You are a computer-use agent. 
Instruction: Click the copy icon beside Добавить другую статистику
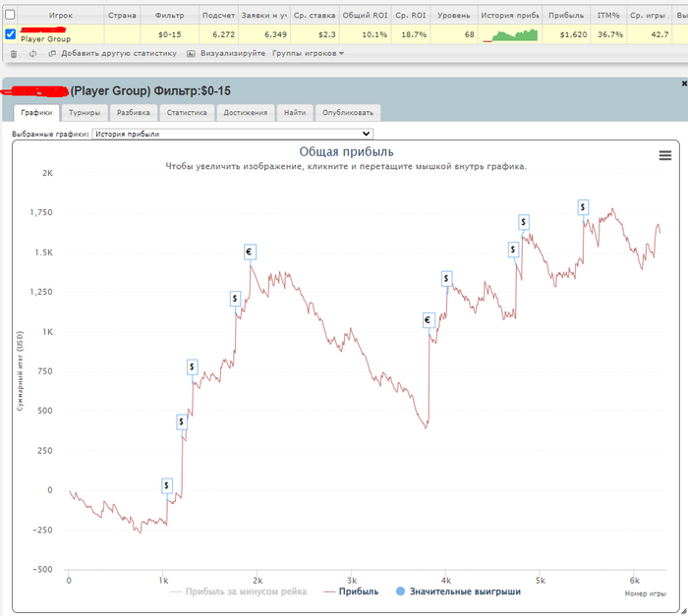52,53
